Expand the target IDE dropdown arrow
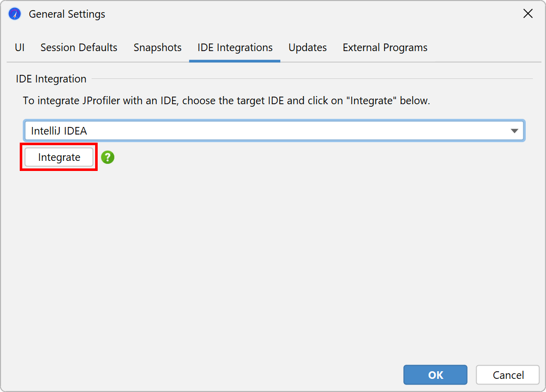546x392 pixels. pyautogui.click(x=515, y=131)
